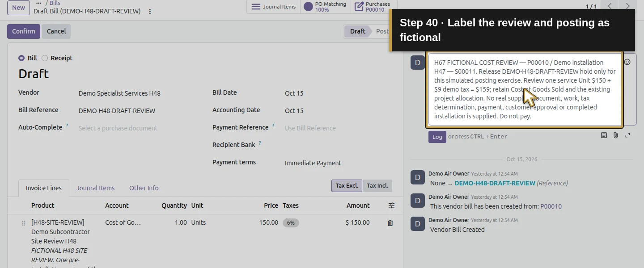The width and height of the screenshot is (644, 268).
Task: Click the $ 150.00 amount cell
Action: pyautogui.click(x=357, y=222)
